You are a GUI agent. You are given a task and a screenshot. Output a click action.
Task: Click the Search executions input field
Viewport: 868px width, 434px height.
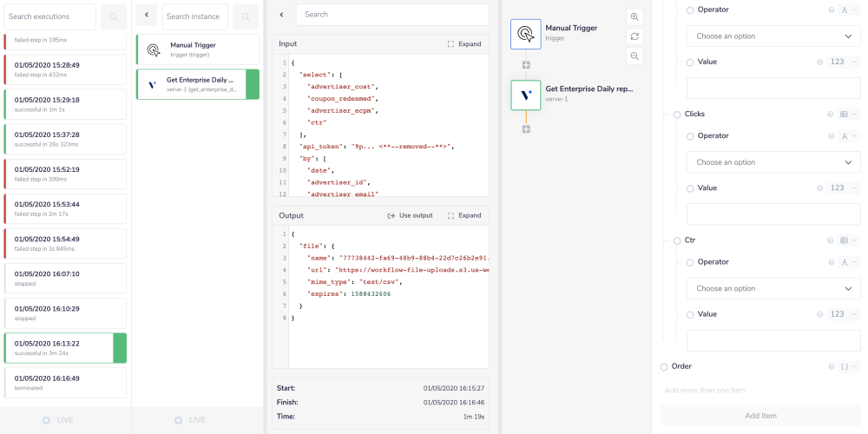(x=49, y=16)
